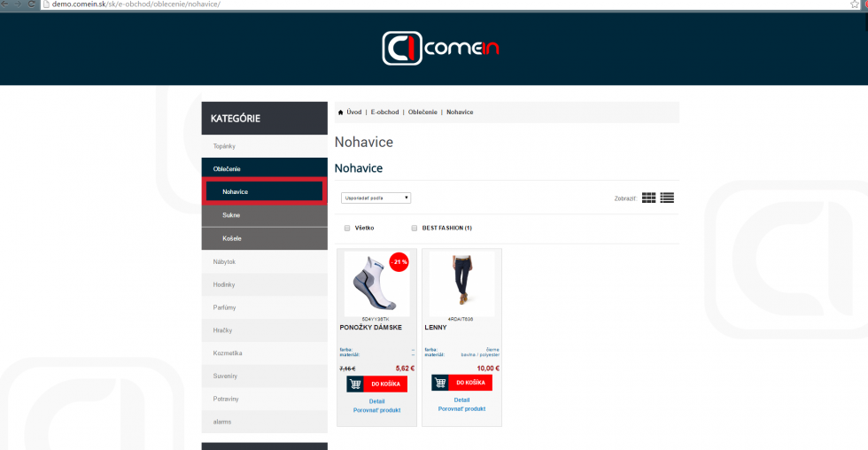Open Detail link for Ponožky dámske

point(377,401)
